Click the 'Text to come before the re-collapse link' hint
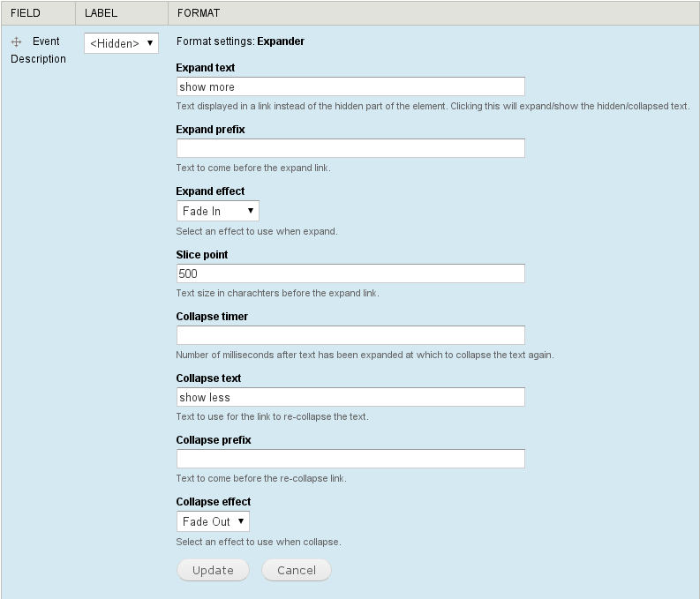 click(x=261, y=478)
